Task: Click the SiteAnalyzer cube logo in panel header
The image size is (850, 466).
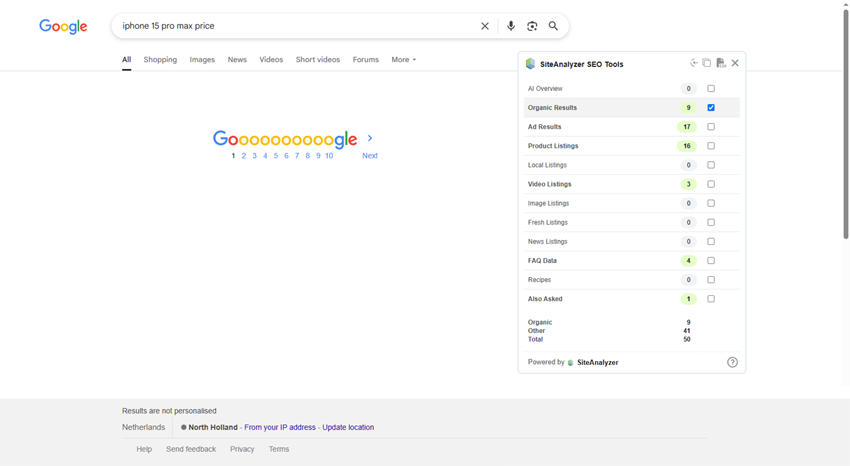Action: pyautogui.click(x=530, y=64)
